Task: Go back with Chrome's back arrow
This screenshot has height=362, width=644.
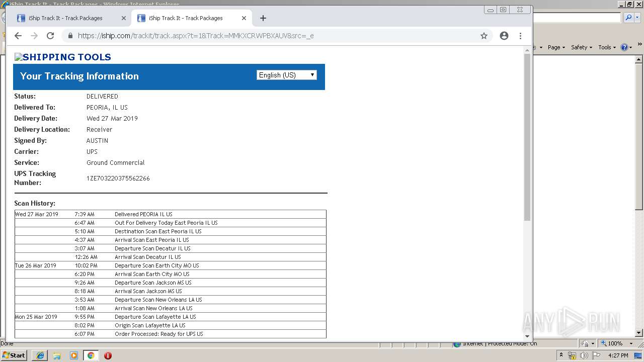Action: coord(18,36)
